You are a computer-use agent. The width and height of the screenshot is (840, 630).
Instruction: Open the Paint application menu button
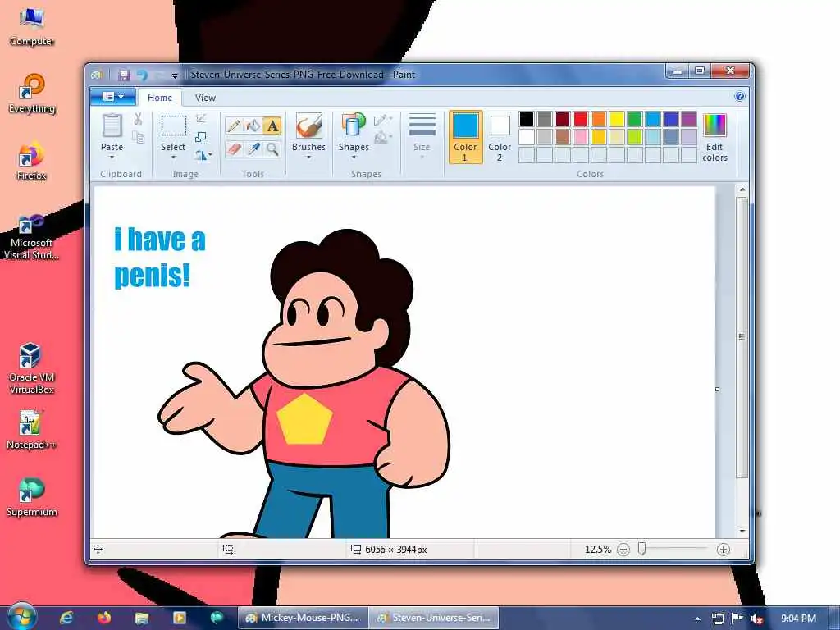click(x=113, y=97)
